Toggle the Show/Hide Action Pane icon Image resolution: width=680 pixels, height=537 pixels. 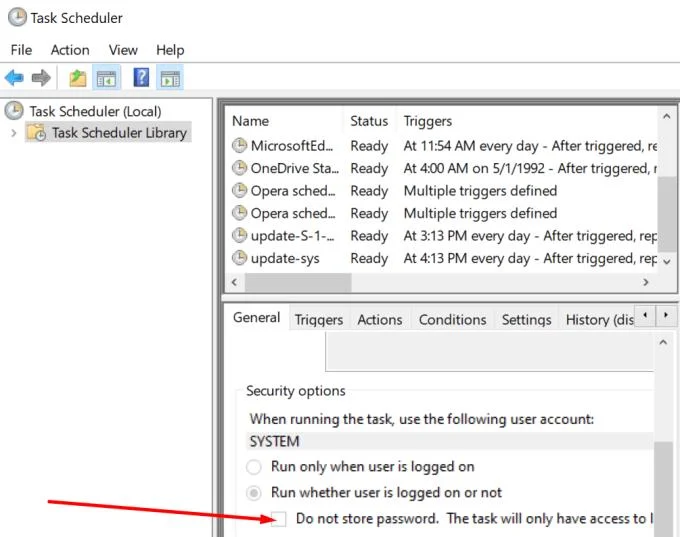(170, 78)
